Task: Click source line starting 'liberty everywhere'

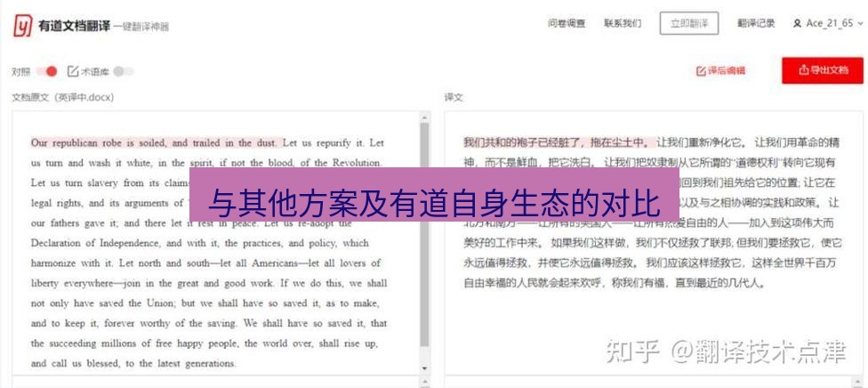Action: coord(209,283)
